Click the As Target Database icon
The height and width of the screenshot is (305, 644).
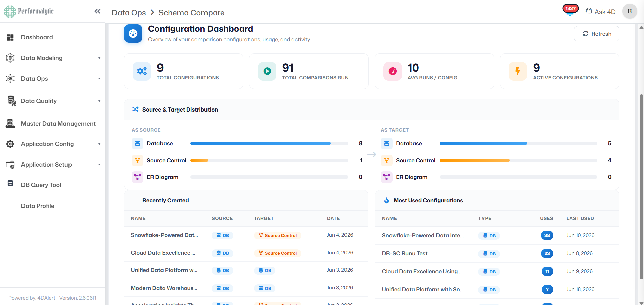click(387, 143)
